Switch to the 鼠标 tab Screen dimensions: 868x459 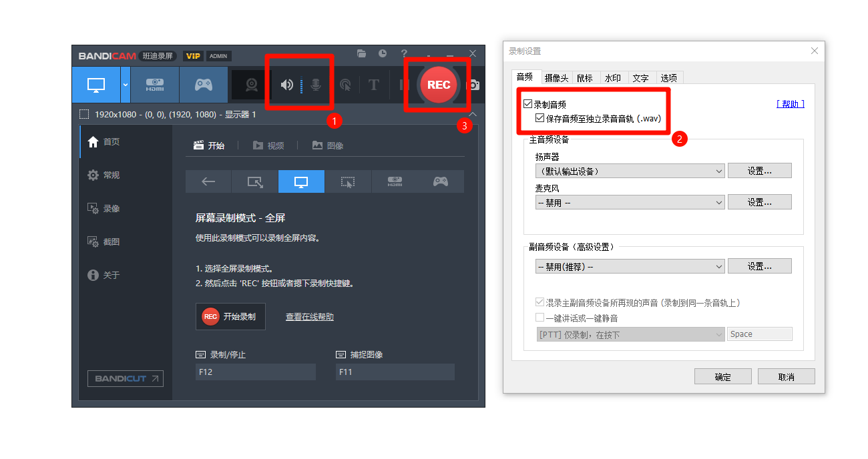click(x=585, y=78)
